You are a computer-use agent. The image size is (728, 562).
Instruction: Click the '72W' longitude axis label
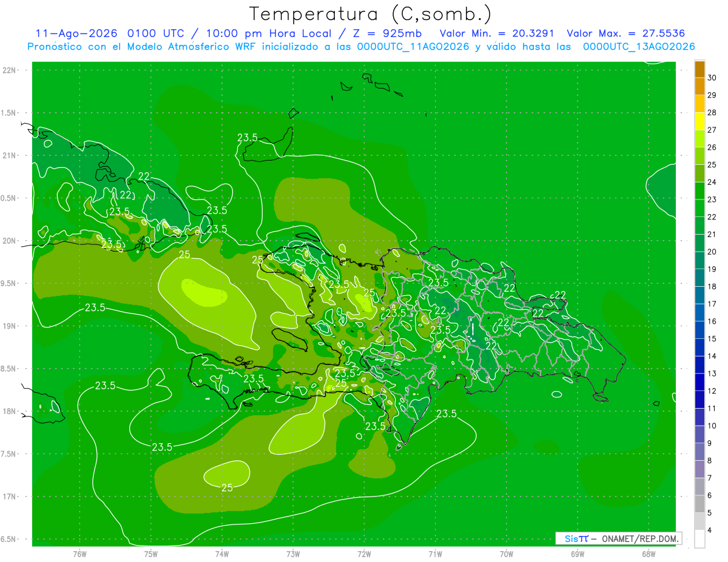(364, 554)
